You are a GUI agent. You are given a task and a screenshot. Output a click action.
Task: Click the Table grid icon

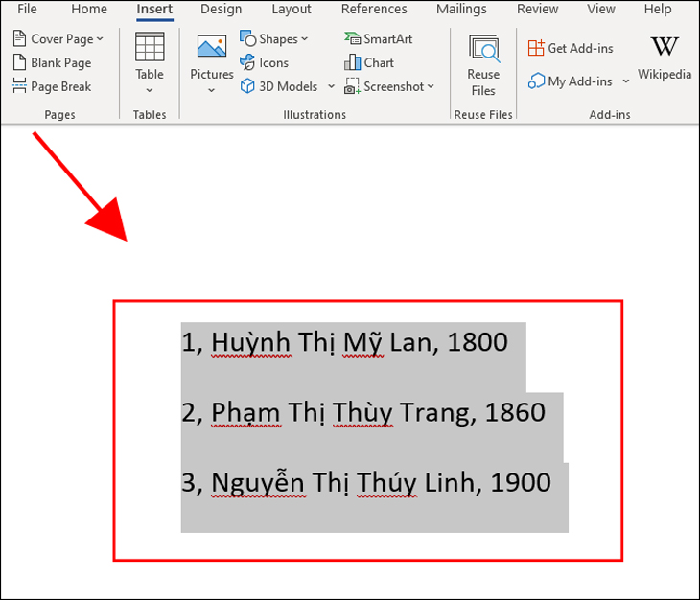coord(150,46)
